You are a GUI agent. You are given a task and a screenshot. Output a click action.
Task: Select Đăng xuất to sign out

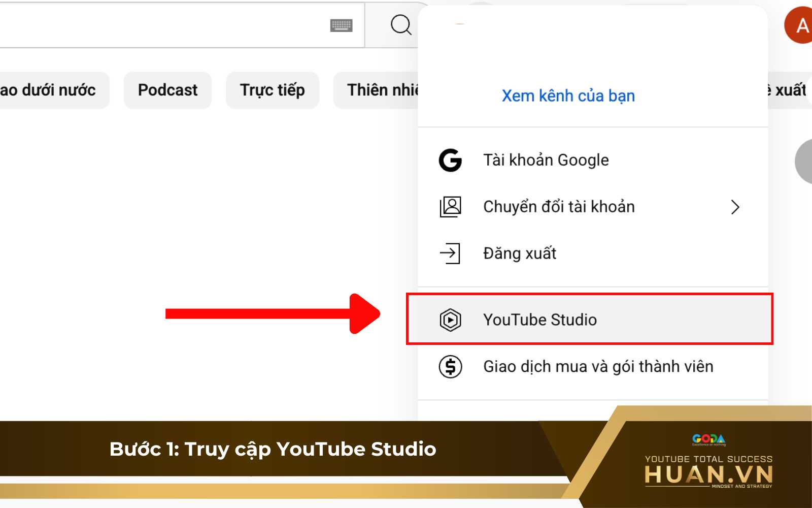point(593,253)
